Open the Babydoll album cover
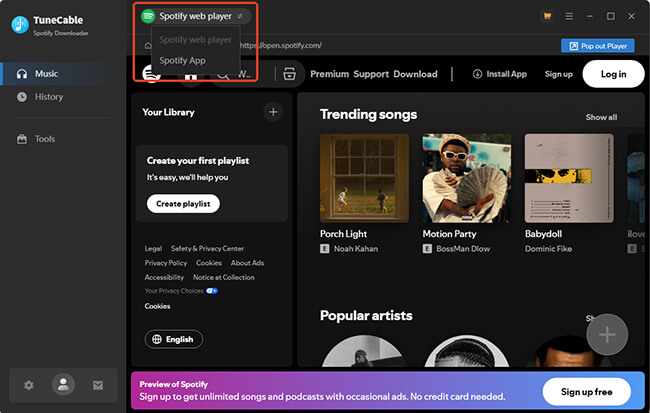The height and width of the screenshot is (413, 650). (x=569, y=178)
